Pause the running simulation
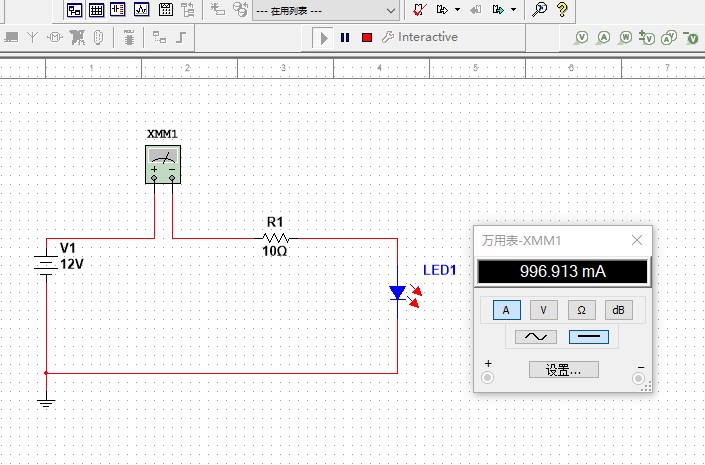705x465 pixels. [x=345, y=37]
